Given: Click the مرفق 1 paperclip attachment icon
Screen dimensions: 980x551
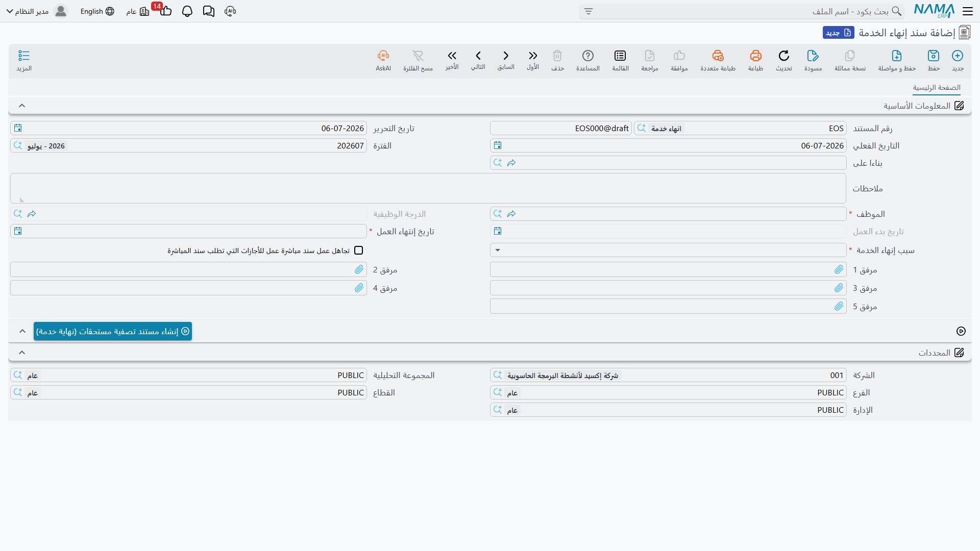Looking at the screenshot, I should coord(839,269).
